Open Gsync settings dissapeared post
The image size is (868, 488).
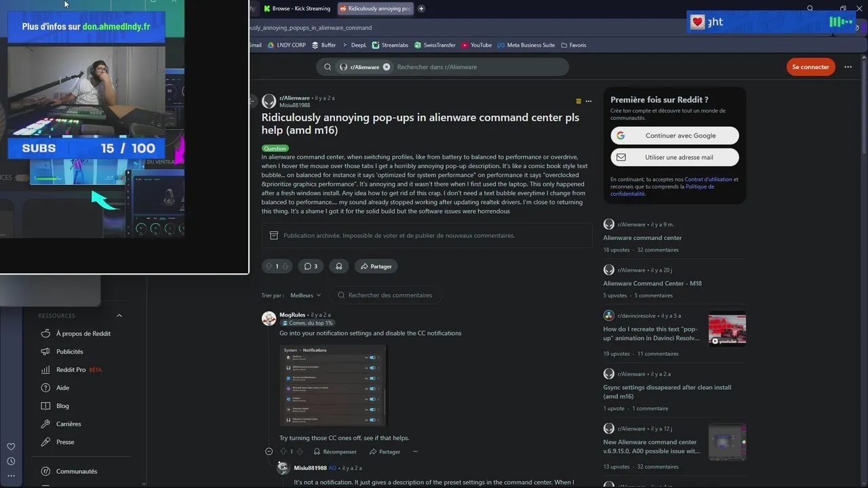coord(667,392)
